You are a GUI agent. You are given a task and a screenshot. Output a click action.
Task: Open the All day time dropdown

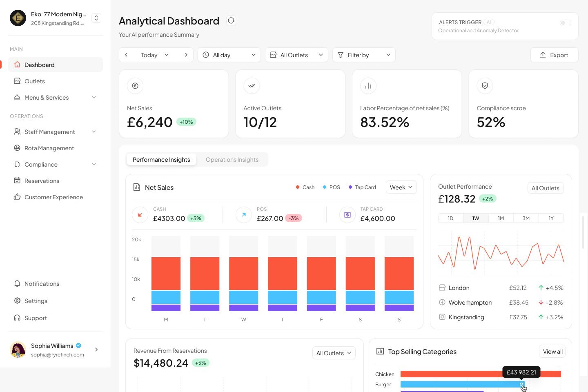click(229, 55)
